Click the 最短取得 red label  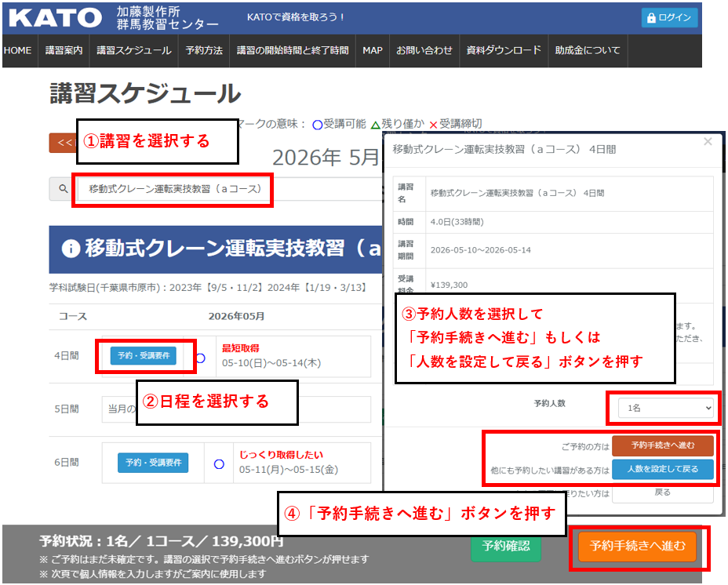point(241,348)
